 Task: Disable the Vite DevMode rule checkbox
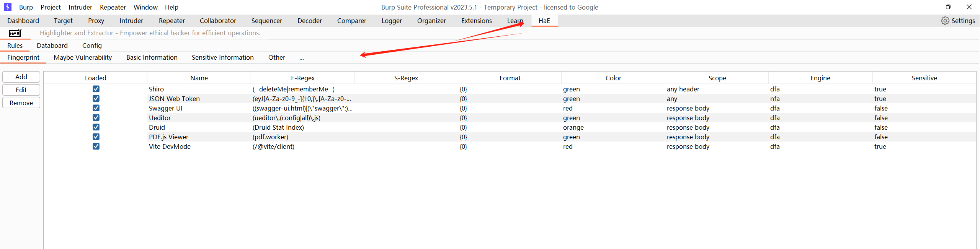coord(96,146)
